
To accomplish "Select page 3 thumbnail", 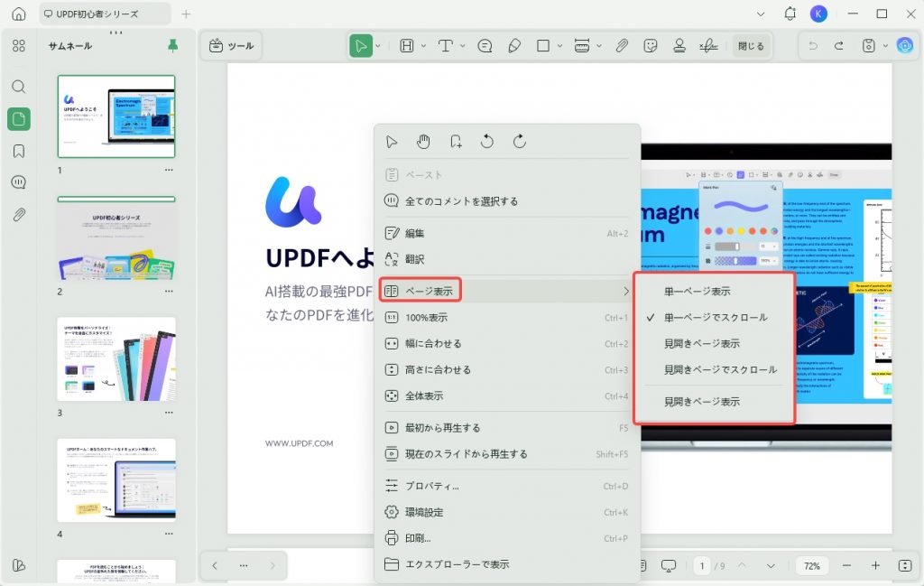I will coord(116,359).
